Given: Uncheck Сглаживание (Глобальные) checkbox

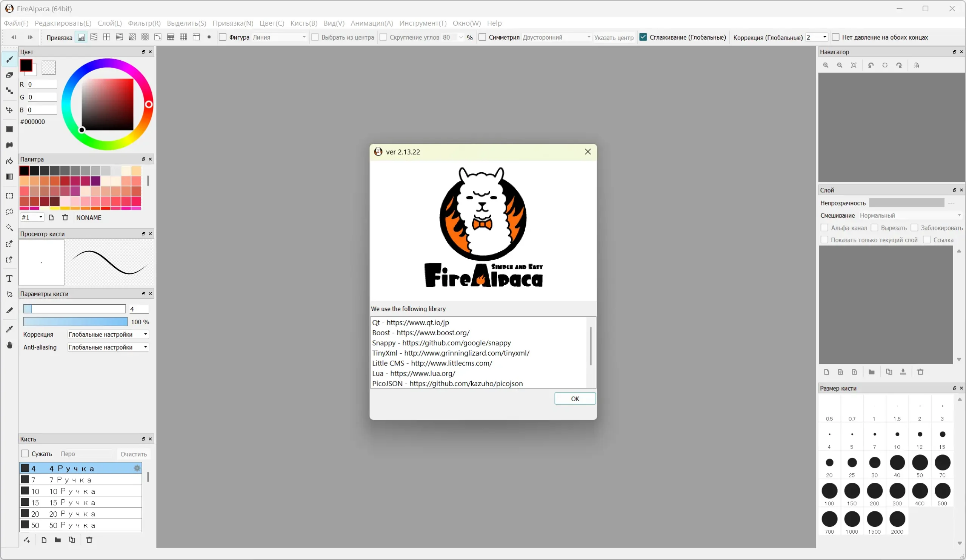Looking at the screenshot, I should tap(643, 37).
